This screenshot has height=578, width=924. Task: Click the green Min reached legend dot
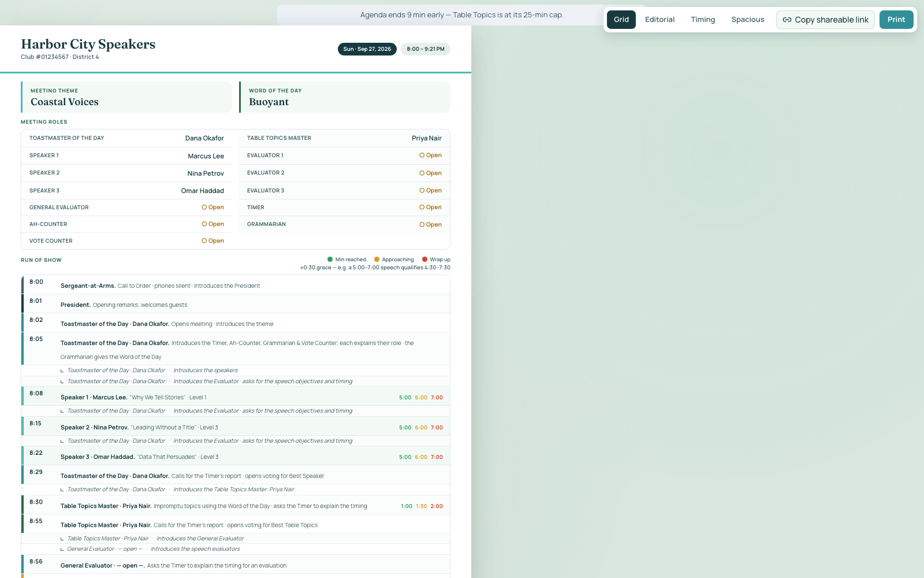[x=330, y=260]
